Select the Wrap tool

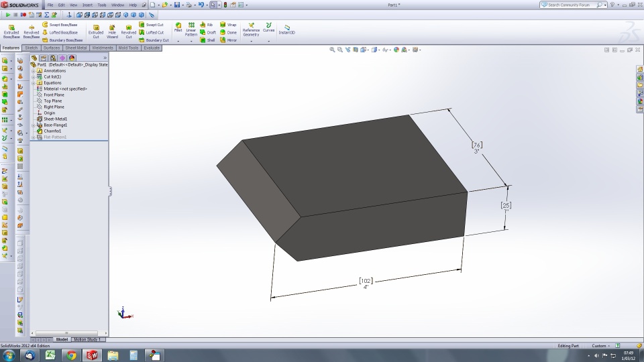point(228,25)
